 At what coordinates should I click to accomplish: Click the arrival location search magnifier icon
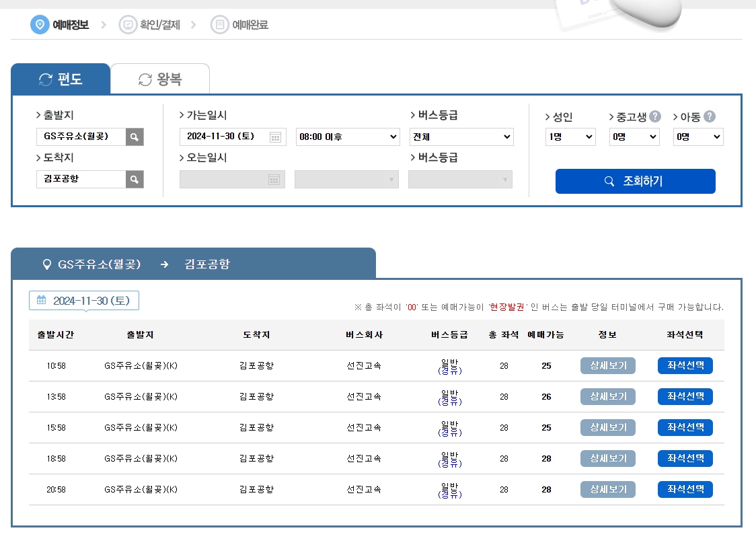[133, 179]
